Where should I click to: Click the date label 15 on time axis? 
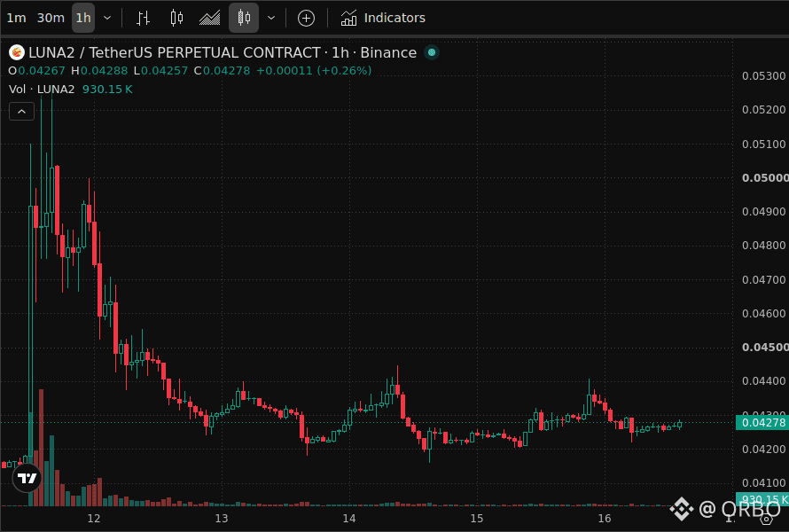(477, 519)
